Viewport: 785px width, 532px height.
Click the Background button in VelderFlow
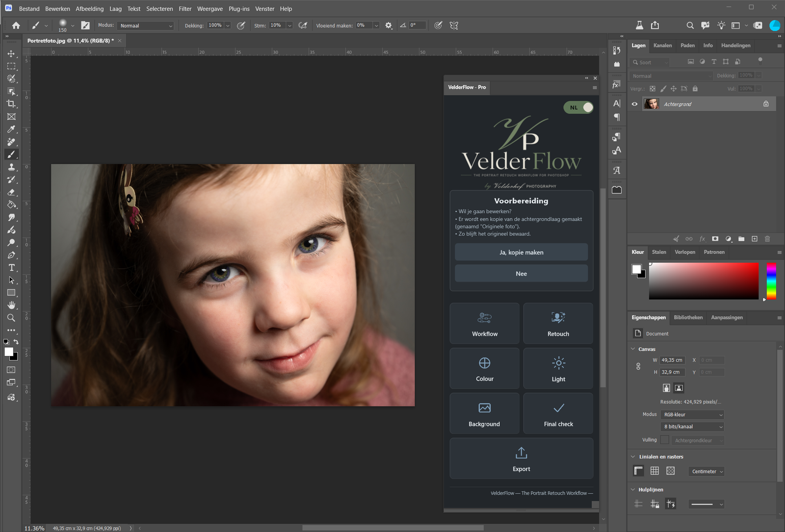click(x=485, y=413)
